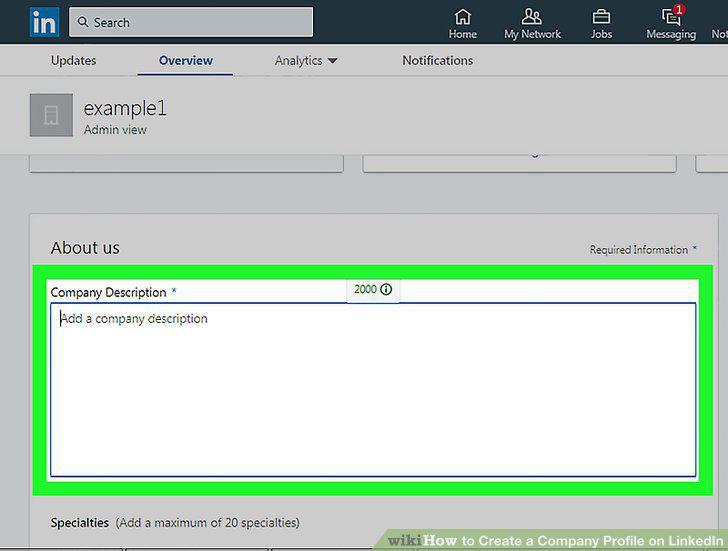This screenshot has height=551, width=728.
Task: Click the Required Information note
Action: pos(643,249)
